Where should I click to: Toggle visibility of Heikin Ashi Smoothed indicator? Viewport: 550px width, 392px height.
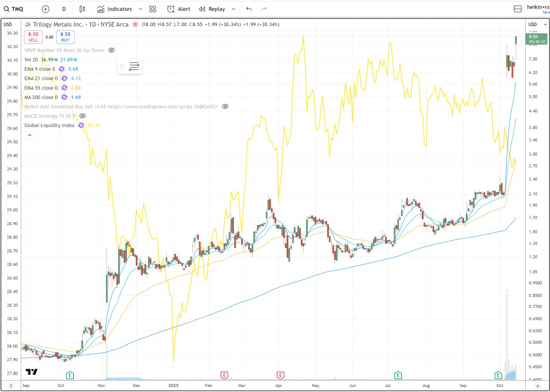pyautogui.click(x=225, y=107)
